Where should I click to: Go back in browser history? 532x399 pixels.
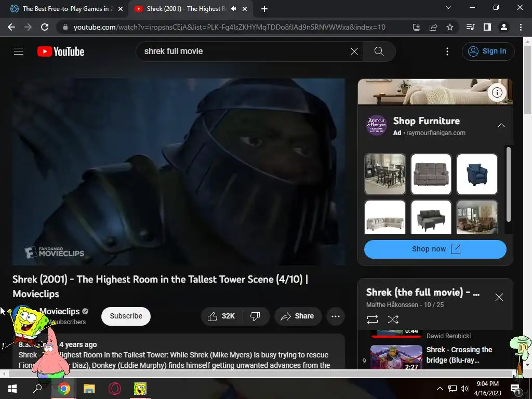coord(11,27)
